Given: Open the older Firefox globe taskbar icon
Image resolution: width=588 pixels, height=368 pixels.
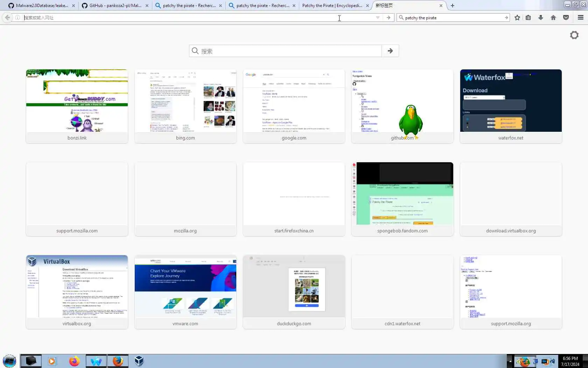Looking at the screenshot, I should point(118,361).
